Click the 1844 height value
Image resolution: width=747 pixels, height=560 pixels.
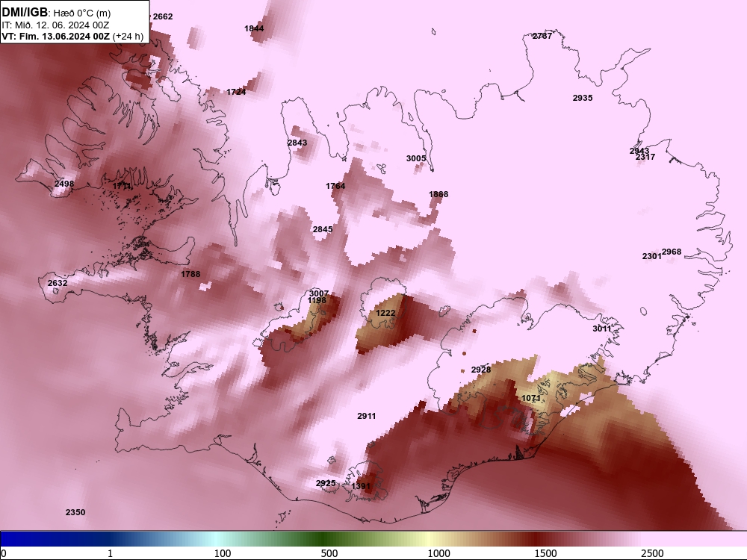click(254, 28)
